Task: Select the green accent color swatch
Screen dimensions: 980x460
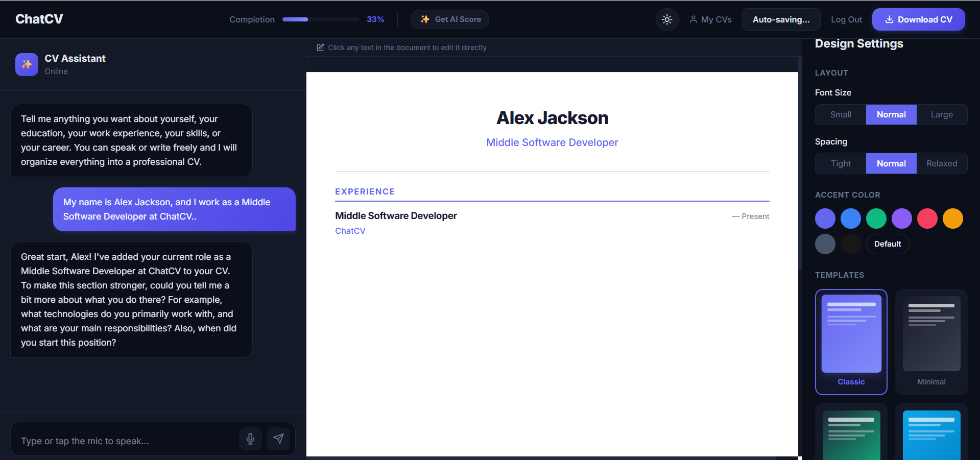Action: (x=876, y=218)
